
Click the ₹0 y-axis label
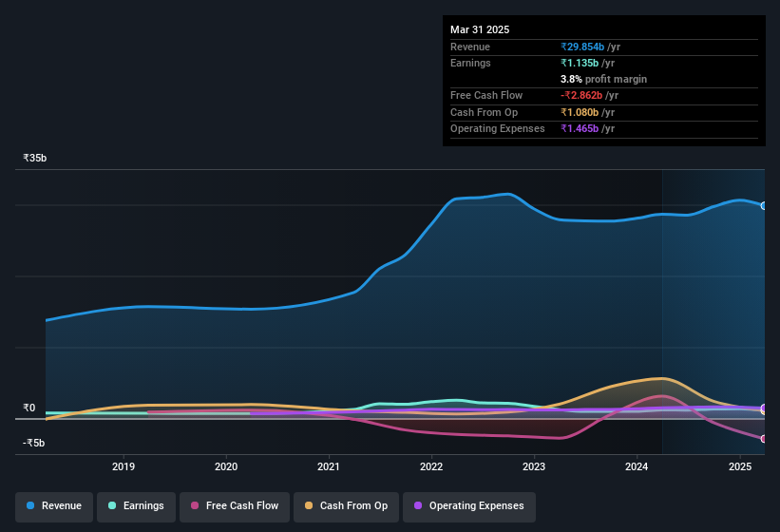[29, 408]
